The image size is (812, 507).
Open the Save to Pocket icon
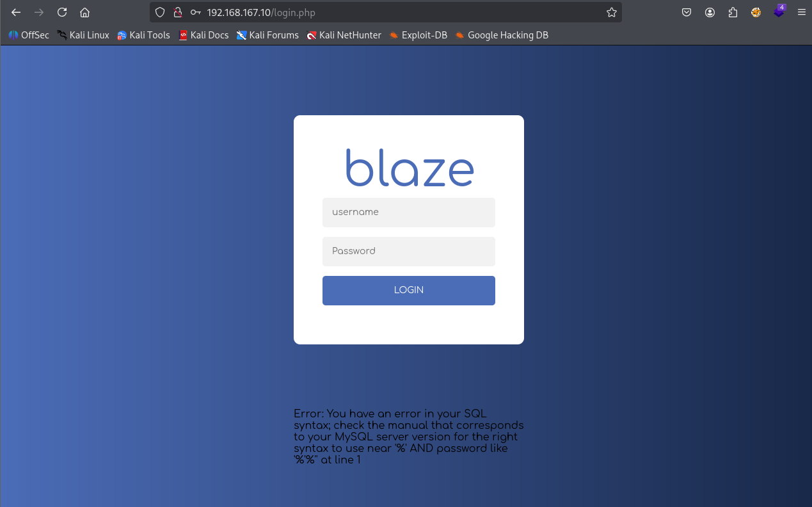[x=687, y=12]
